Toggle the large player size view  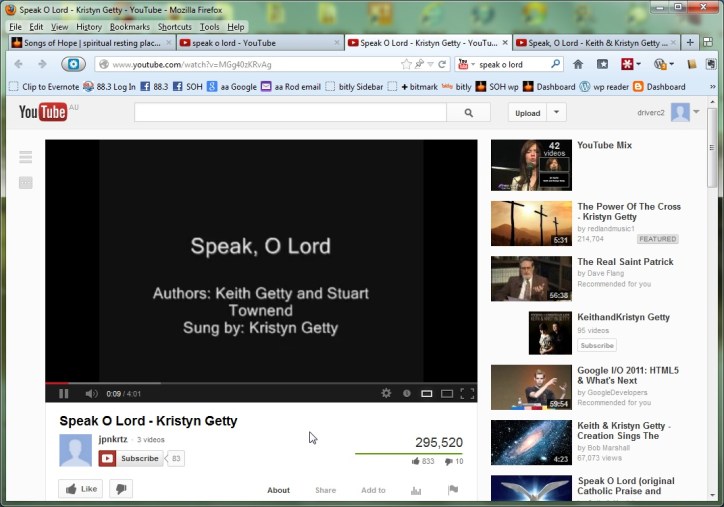(446, 394)
